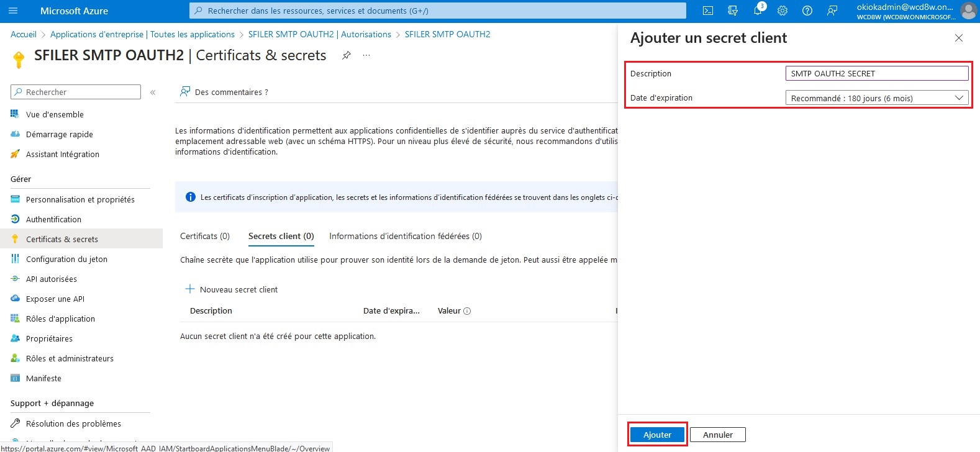
Task: Focus the Description input field
Action: 877,73
